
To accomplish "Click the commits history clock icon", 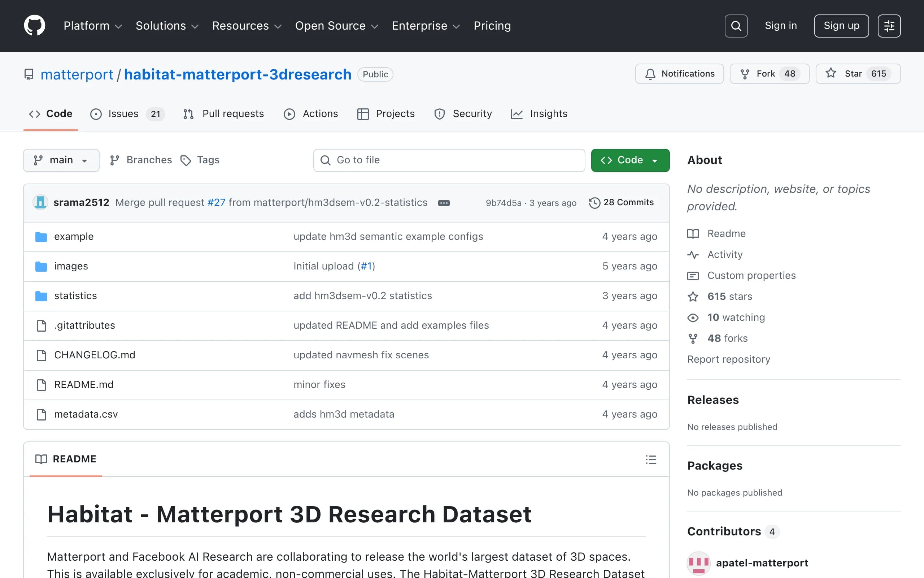I will 594,203.
